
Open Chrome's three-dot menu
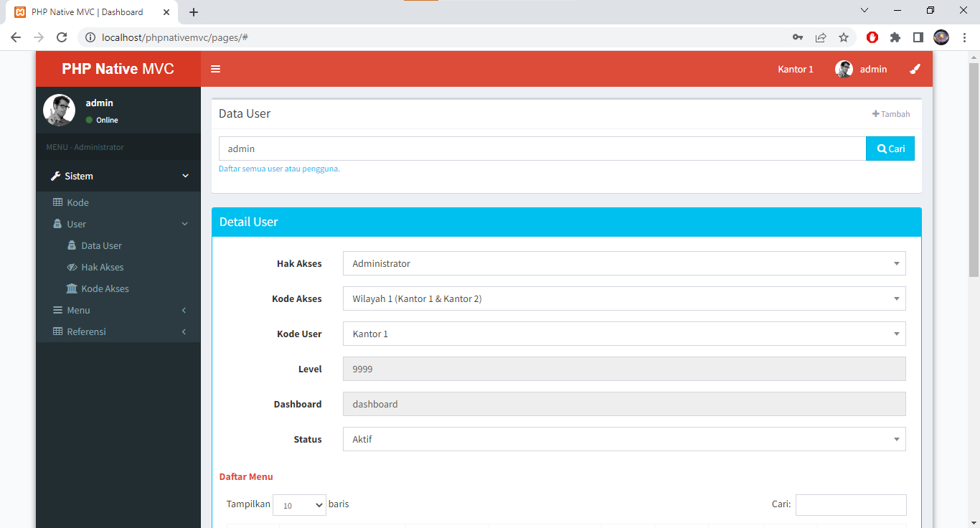[964, 37]
